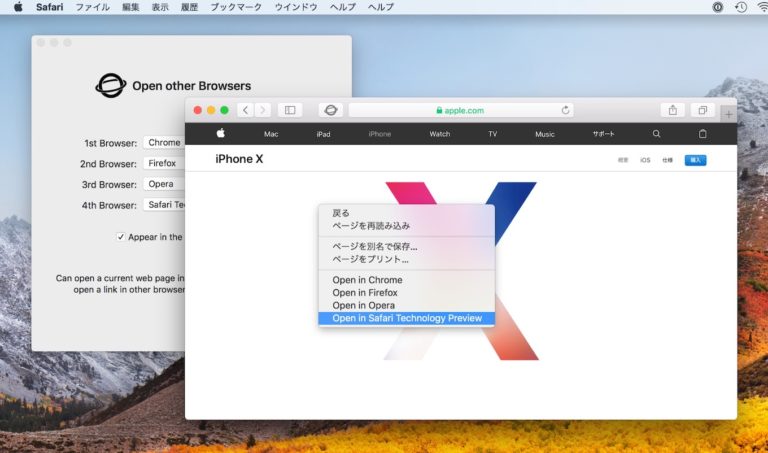This screenshot has height=453, width=768.
Task: Go forward with Safari's forward arrow
Action: 263,110
